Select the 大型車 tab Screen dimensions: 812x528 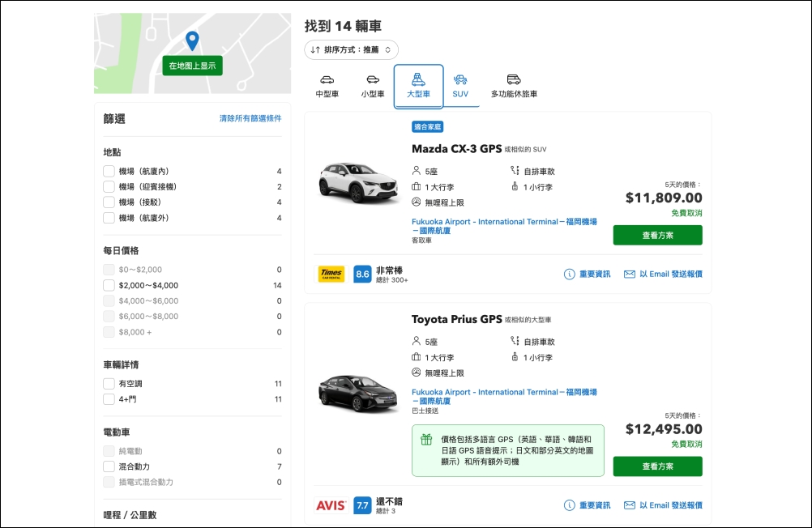click(418, 87)
